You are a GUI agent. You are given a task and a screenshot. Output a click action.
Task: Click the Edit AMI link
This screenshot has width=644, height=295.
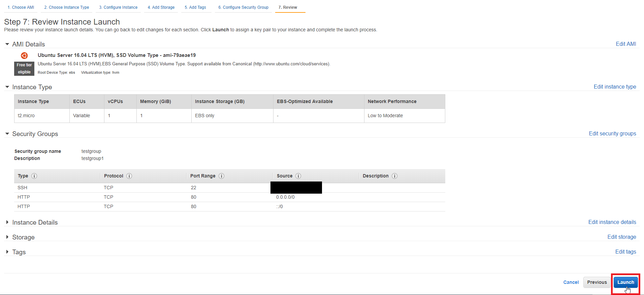tap(626, 44)
